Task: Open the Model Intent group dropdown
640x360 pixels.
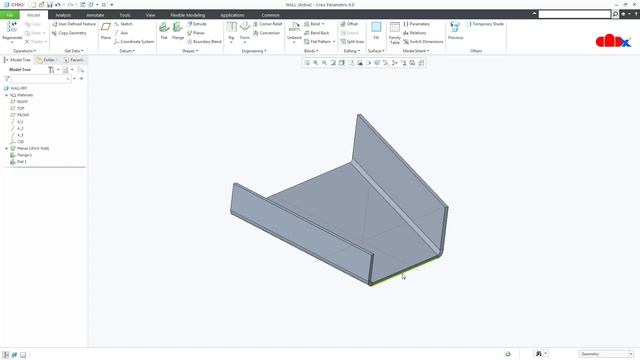Action: coord(416,51)
